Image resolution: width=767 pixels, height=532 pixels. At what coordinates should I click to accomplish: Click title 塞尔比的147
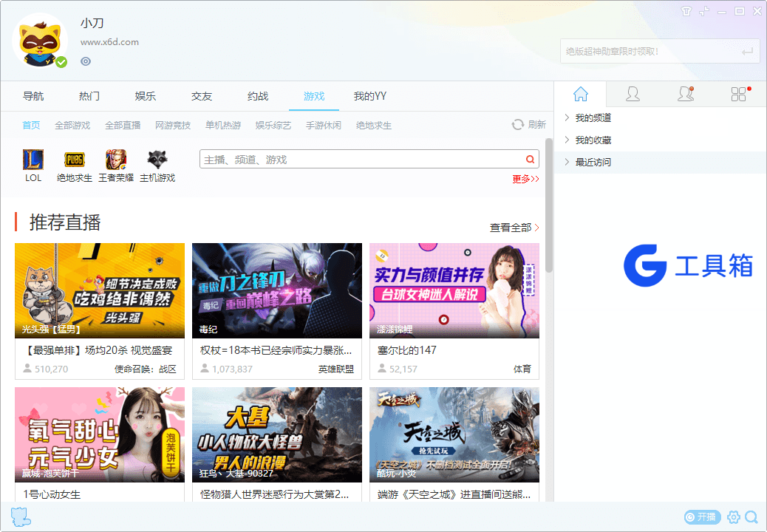(x=407, y=350)
